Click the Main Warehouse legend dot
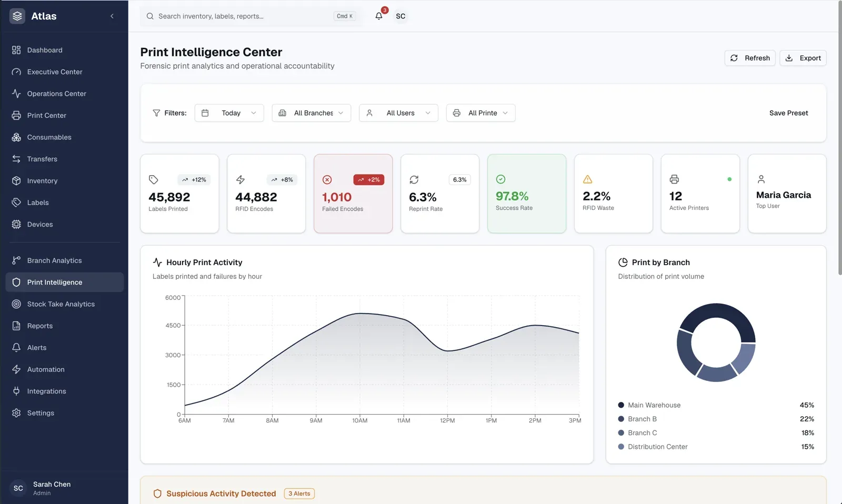 point(621,405)
